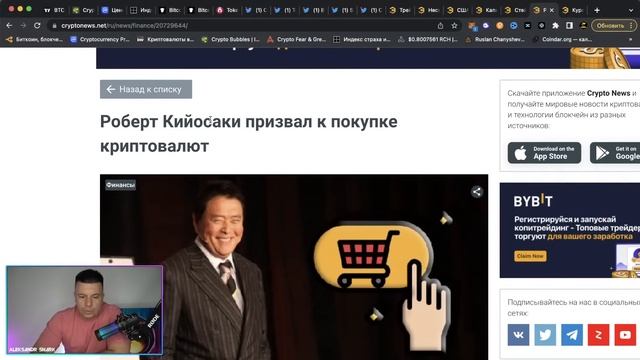Viewport: 640px width, 360px height.
Task: Open the profile avatar in browser toolbar
Action: 583,25
